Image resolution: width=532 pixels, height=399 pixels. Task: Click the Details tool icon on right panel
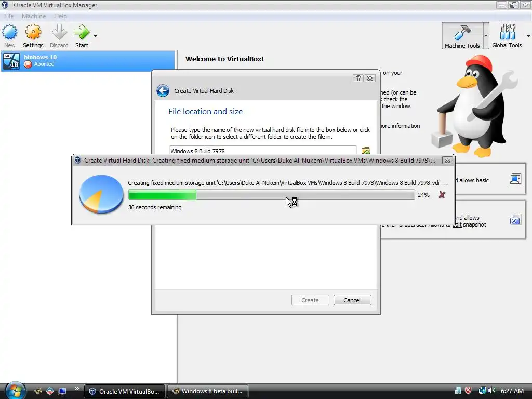pos(515,179)
